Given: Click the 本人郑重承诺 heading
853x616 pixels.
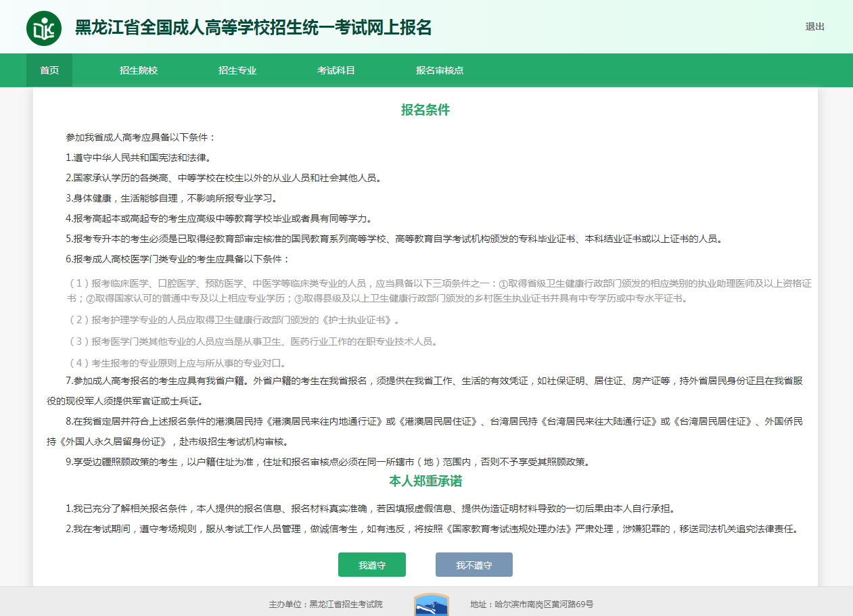Looking at the screenshot, I should tap(425, 481).
